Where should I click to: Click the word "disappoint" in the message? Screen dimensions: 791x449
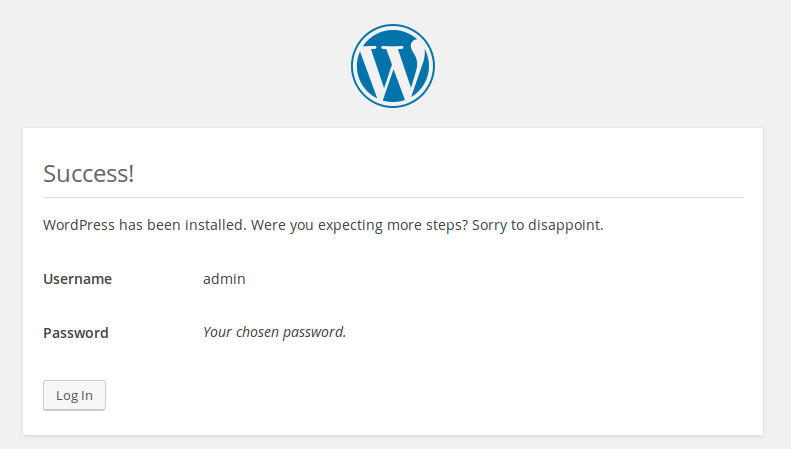point(564,225)
